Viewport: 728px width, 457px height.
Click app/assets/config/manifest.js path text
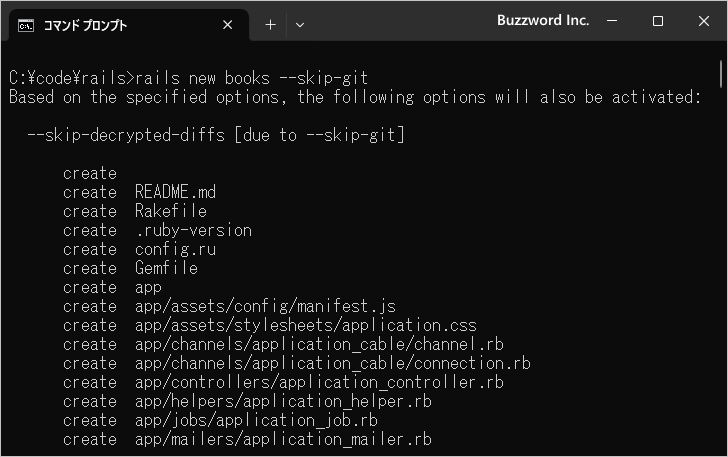pos(265,307)
